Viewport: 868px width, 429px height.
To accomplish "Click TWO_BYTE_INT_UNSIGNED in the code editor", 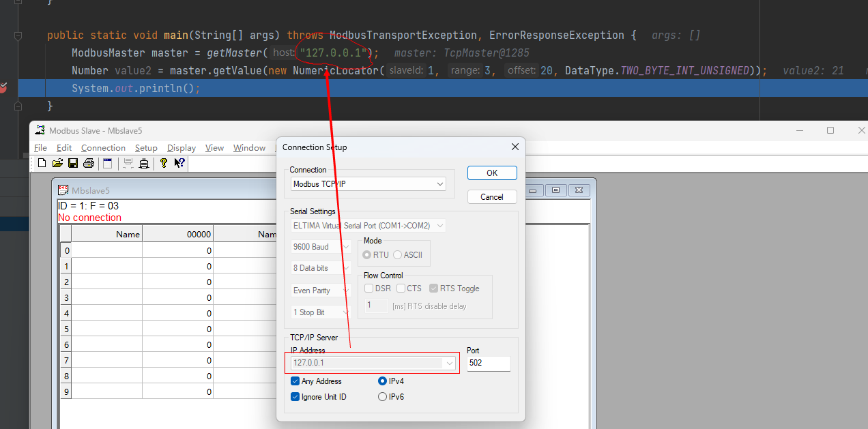I will pos(684,71).
